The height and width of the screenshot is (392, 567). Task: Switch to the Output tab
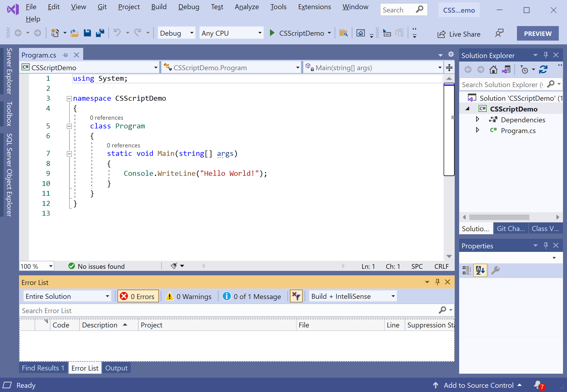(116, 368)
